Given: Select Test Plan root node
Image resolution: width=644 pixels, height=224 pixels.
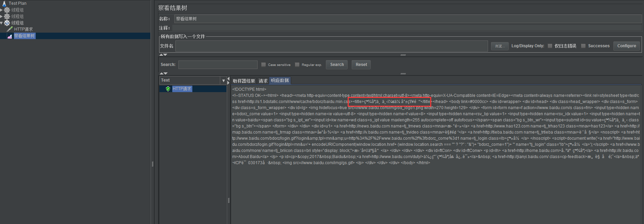Looking at the screenshot, I should 18,3.
